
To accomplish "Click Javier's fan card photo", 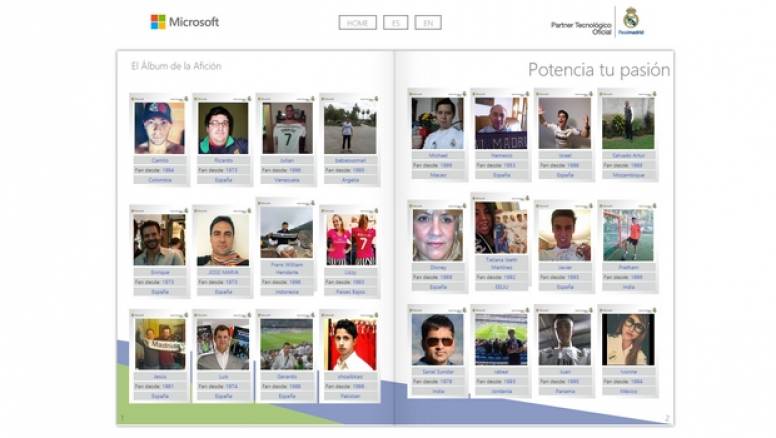I will pos(564,234).
